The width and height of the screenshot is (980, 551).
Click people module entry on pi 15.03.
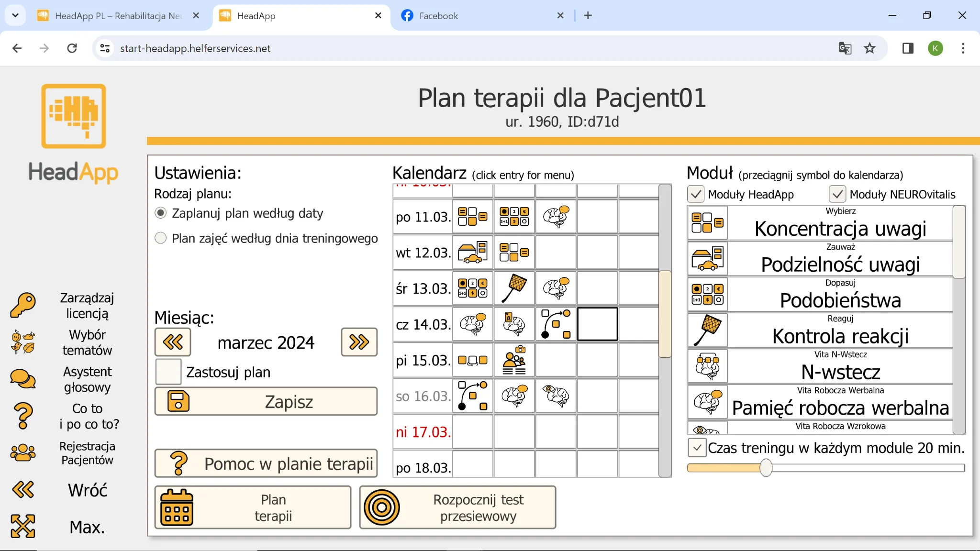coord(514,360)
